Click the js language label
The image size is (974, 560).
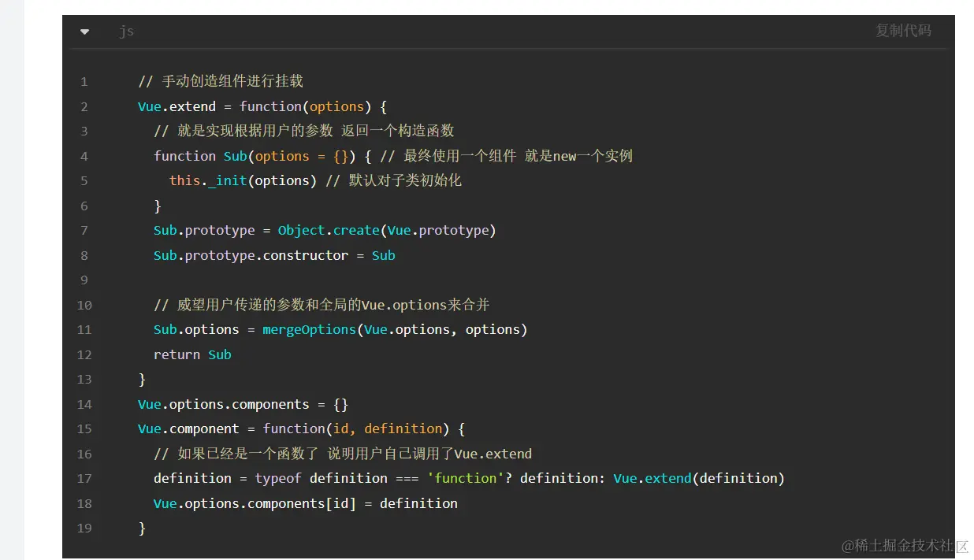pyautogui.click(x=126, y=32)
